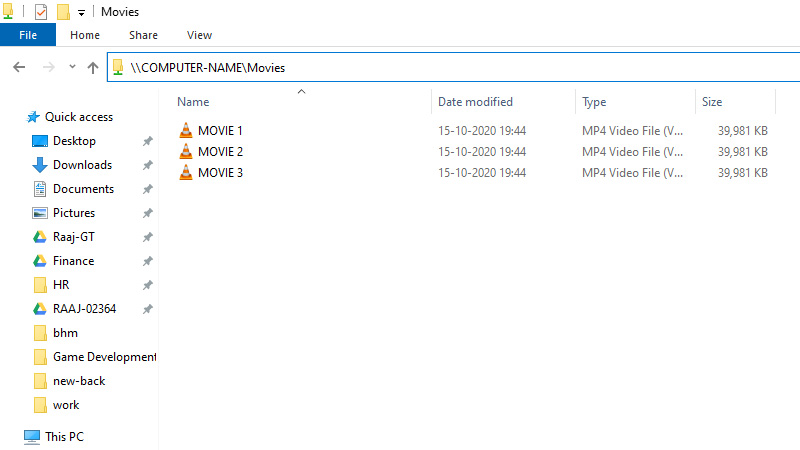The image size is (800, 450).
Task: Switch to the Home ribbon tab
Action: 85,35
